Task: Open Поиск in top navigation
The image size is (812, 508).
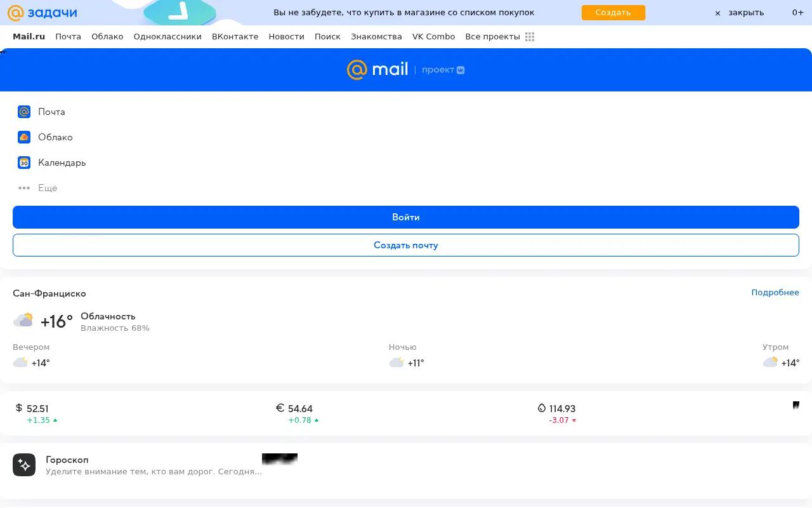Action: (327, 37)
